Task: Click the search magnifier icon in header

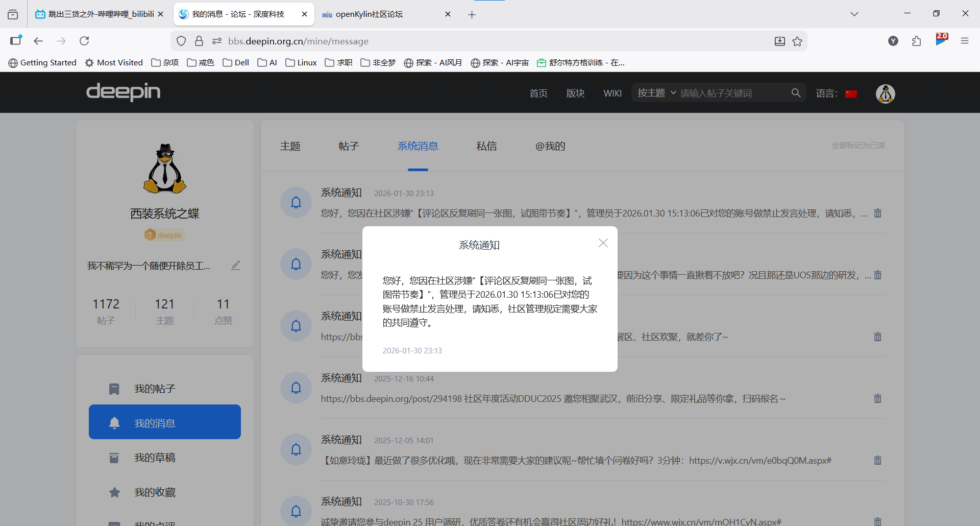Action: click(x=796, y=93)
